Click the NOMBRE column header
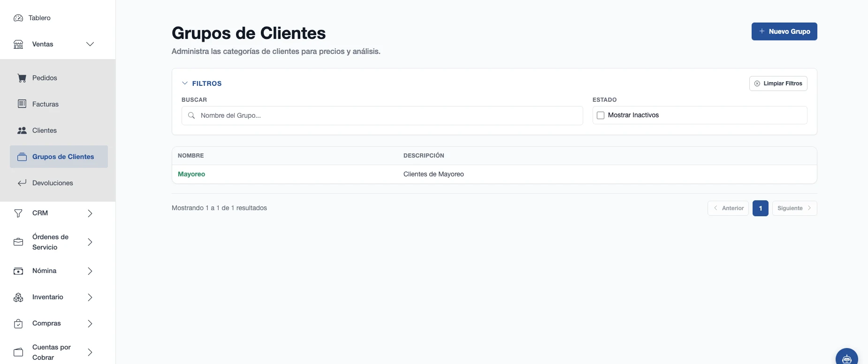 (191, 156)
